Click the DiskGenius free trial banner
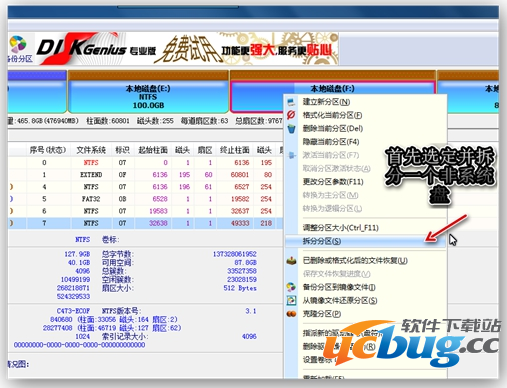 point(188,49)
